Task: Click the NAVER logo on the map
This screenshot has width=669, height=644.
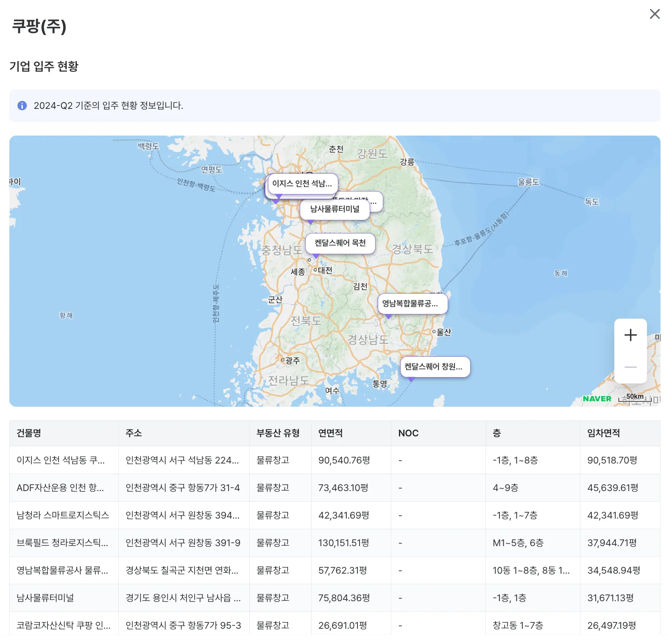Action: [x=597, y=399]
